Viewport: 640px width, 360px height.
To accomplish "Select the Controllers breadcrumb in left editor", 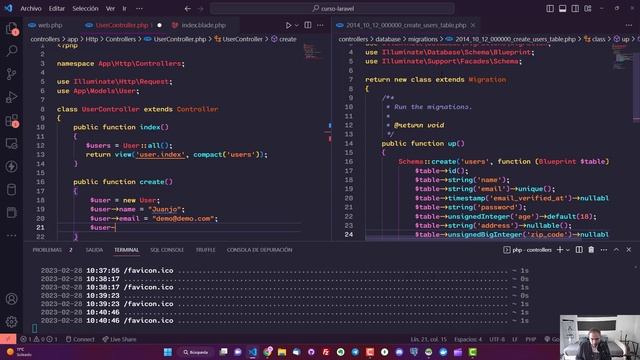I will (121, 39).
